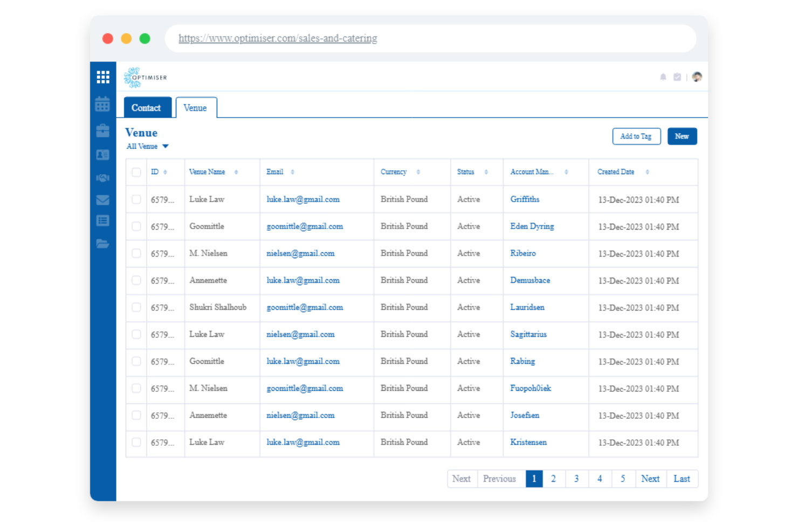
Task: Open the folder icon in sidebar
Action: click(x=102, y=244)
